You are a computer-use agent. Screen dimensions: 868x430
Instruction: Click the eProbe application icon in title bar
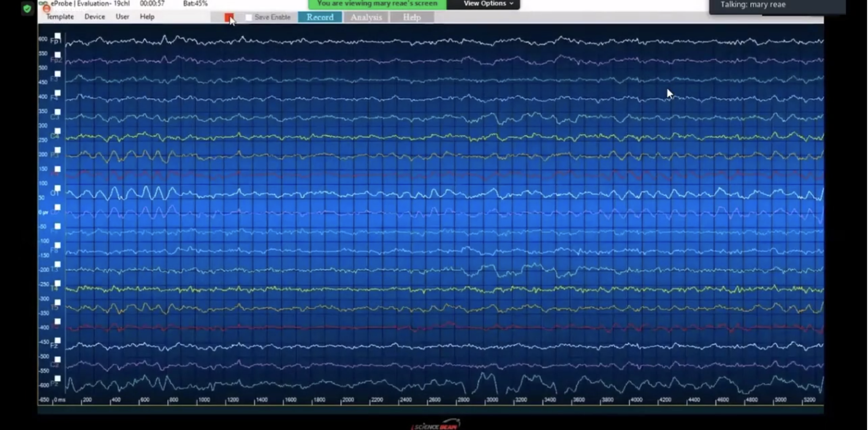[x=44, y=4]
